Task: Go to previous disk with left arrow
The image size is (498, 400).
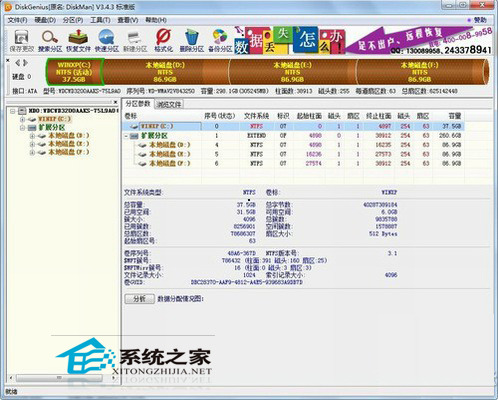Action: click(18, 63)
